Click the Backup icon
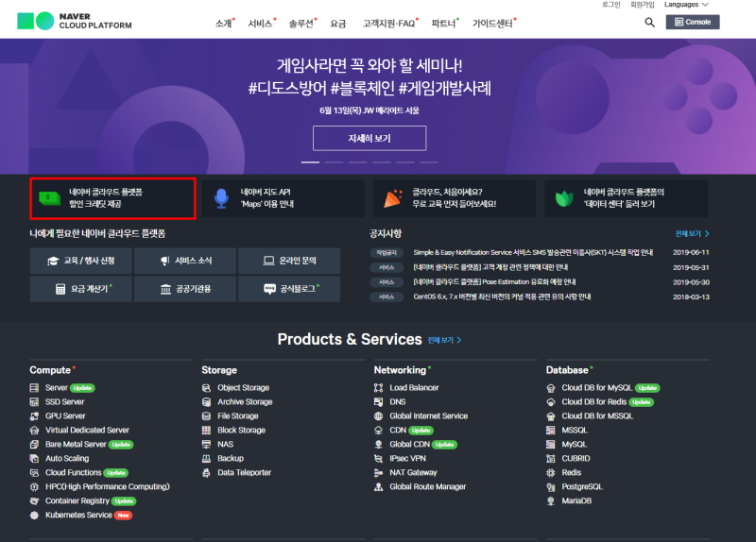 point(206,458)
